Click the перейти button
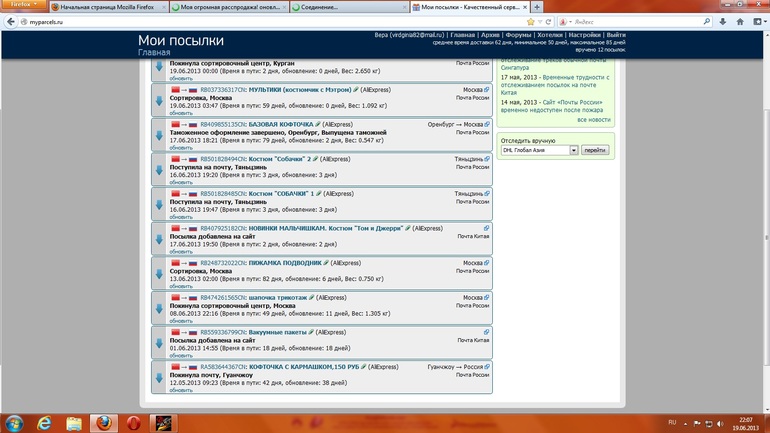The image size is (770, 433). [595, 150]
